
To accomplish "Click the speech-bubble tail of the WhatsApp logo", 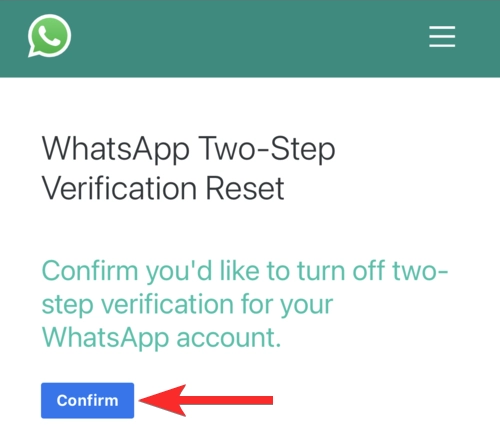I will coord(33,53).
